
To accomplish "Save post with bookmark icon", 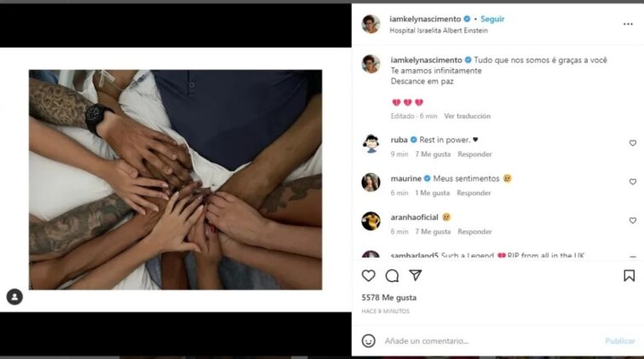I will tap(629, 275).
